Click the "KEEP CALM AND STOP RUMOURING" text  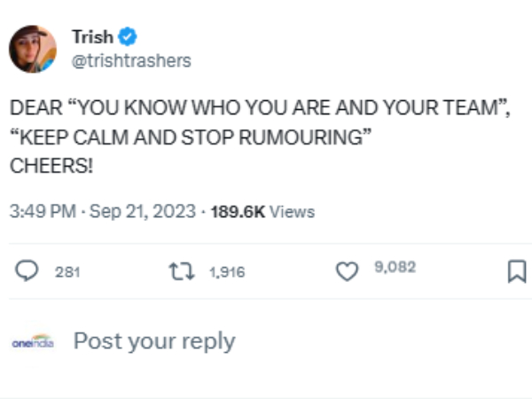point(189,140)
